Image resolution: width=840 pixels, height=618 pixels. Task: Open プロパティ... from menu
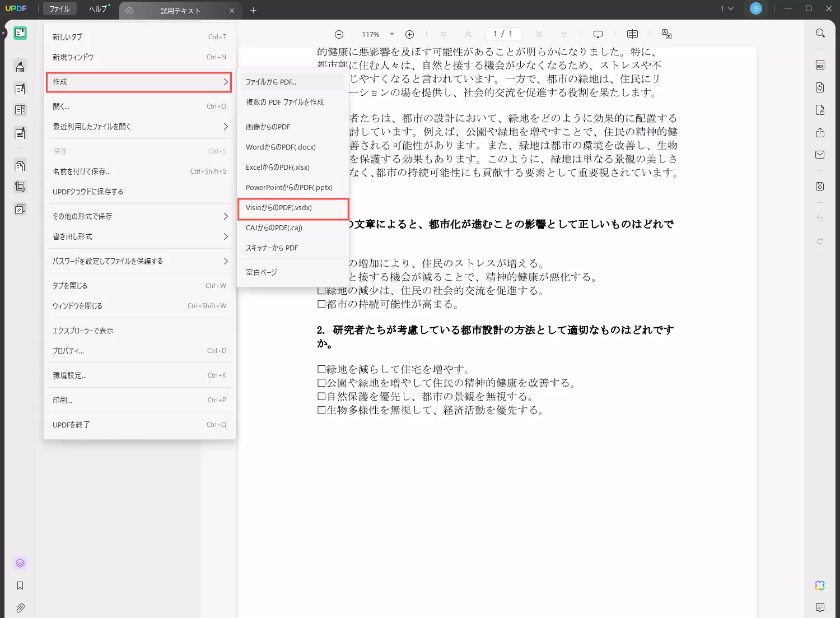pos(140,351)
